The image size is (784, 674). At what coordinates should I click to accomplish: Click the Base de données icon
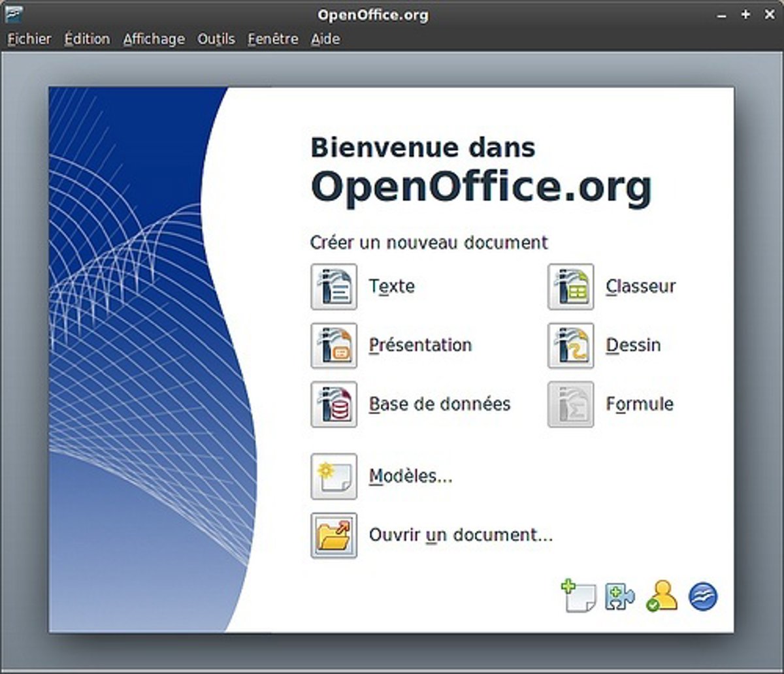coord(334,404)
